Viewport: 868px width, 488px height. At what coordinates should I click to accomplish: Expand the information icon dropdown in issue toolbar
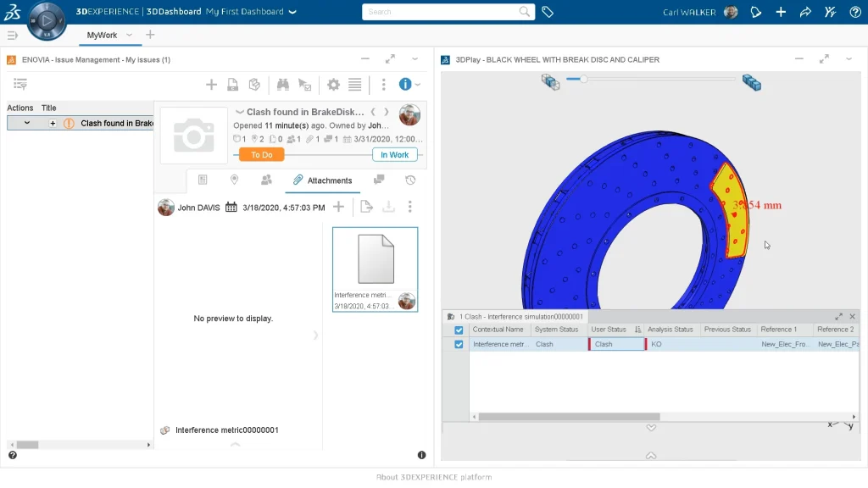(417, 85)
